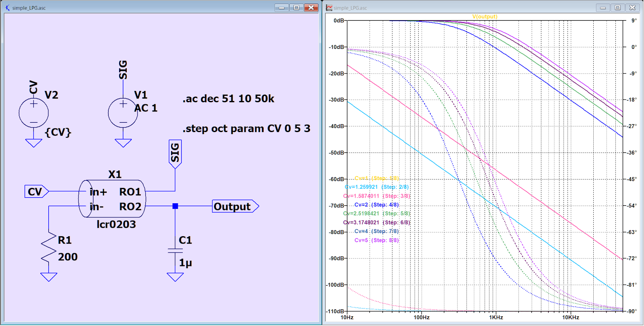Click the 200 value of R1
Image resolution: width=644 pixels, height=326 pixels.
68,257
